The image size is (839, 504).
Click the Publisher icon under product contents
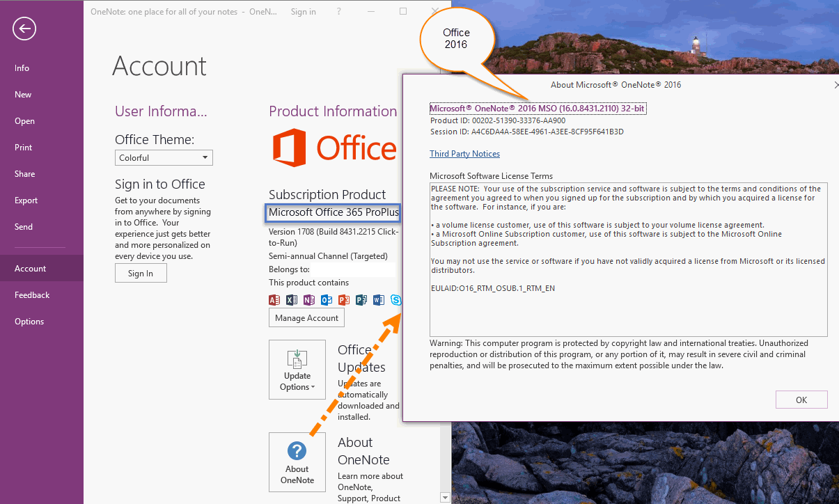click(361, 300)
